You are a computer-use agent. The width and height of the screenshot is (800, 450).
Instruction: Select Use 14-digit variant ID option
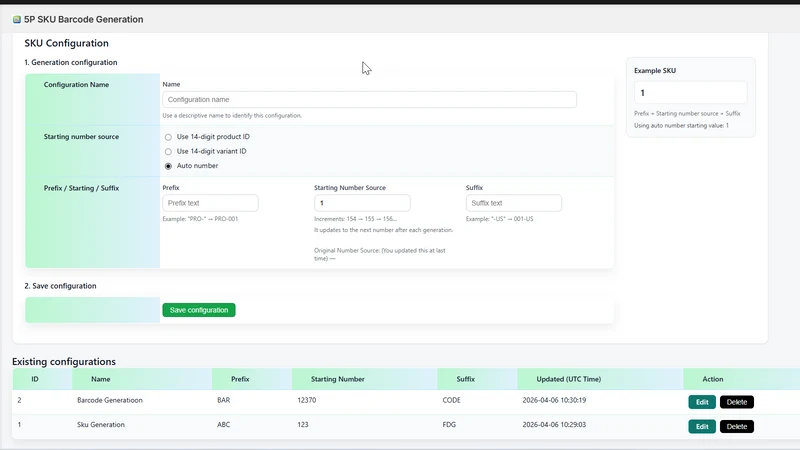coord(168,152)
